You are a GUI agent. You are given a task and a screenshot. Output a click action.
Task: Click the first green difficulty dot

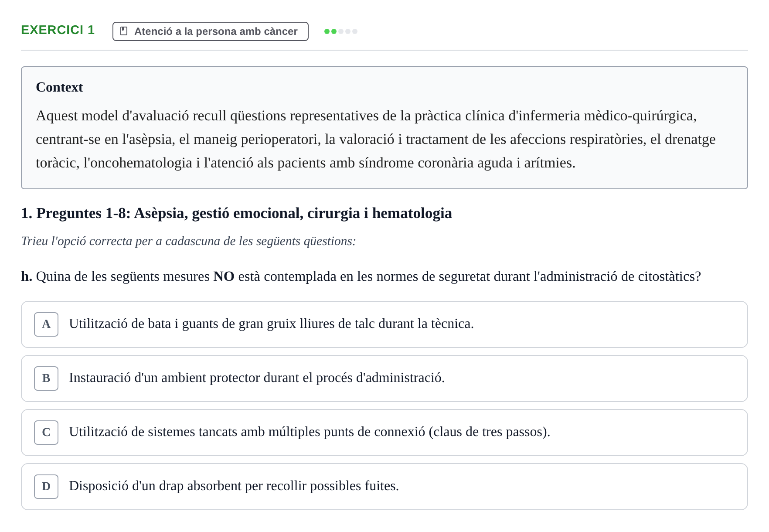pos(327,31)
